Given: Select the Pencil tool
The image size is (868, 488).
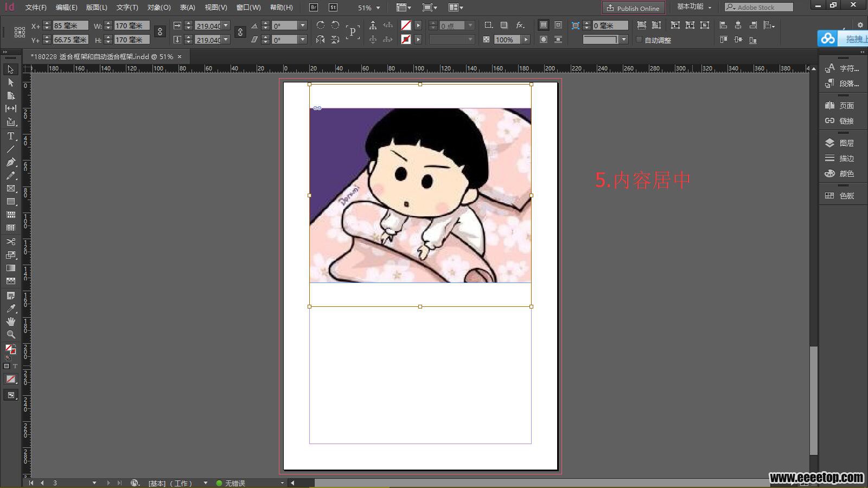Looking at the screenshot, I should 10,175.
